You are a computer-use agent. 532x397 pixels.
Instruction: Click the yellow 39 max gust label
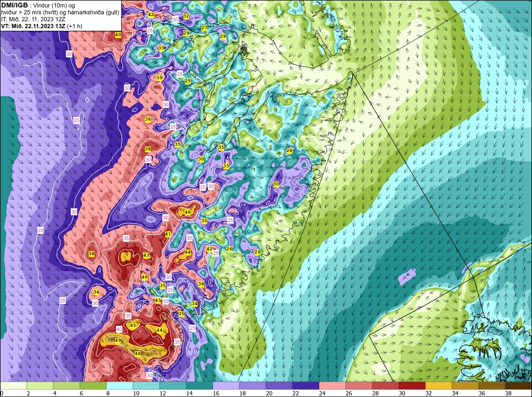click(x=160, y=78)
